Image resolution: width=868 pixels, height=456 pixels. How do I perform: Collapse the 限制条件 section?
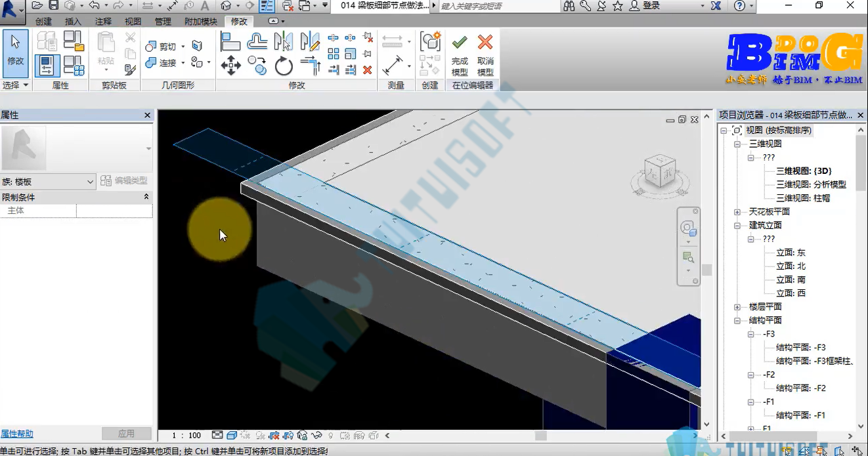click(146, 197)
